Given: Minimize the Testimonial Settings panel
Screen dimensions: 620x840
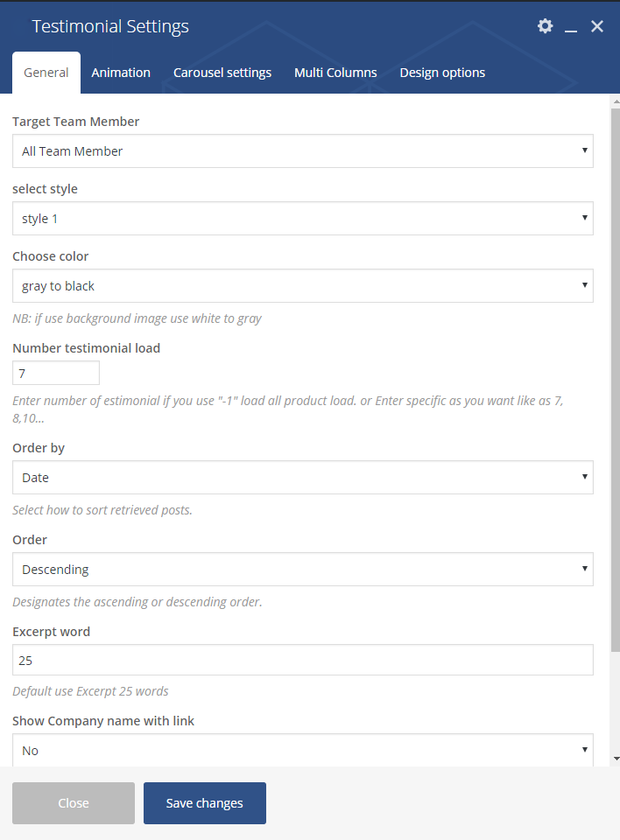Looking at the screenshot, I should click(571, 27).
